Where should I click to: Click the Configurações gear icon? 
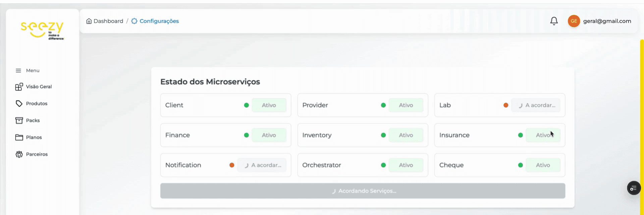point(134,21)
